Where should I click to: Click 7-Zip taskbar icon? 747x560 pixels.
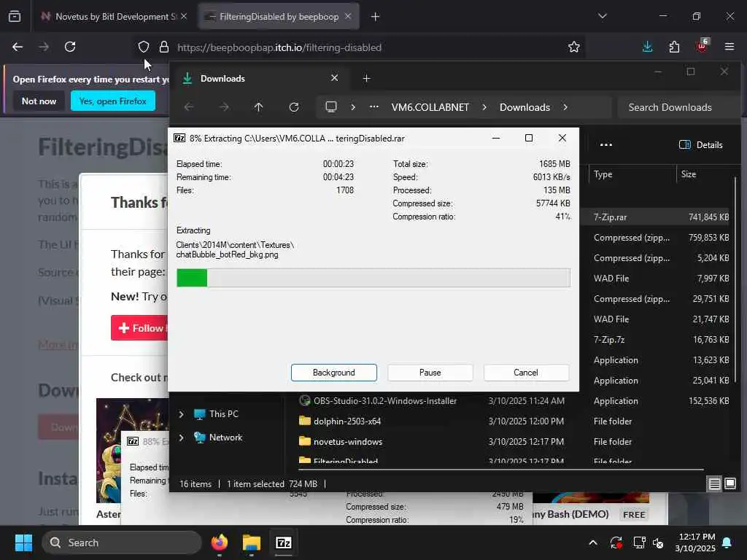click(284, 542)
